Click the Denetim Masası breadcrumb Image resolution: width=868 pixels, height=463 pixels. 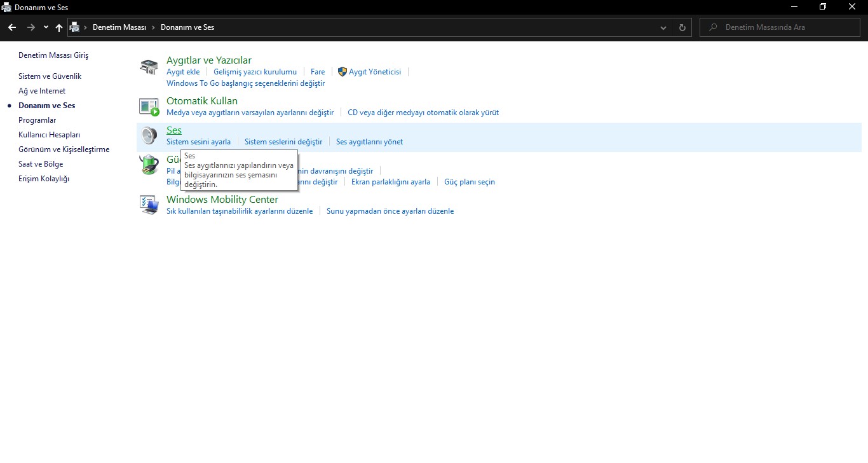(119, 27)
